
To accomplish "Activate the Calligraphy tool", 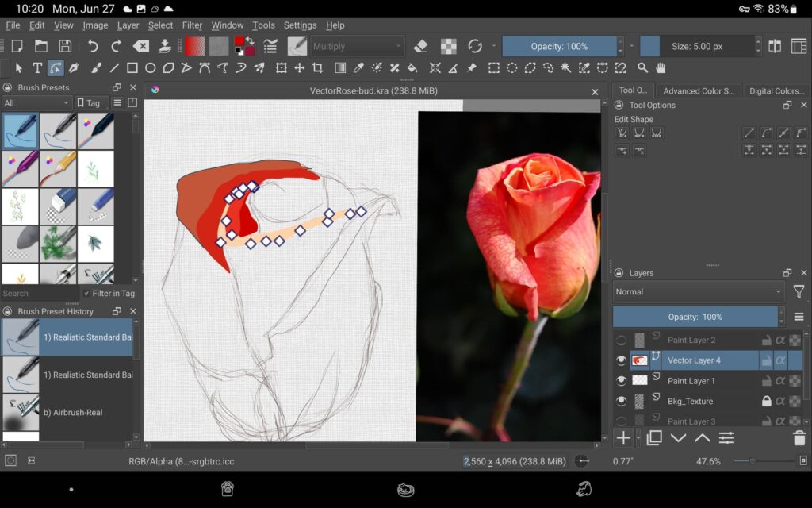I will [x=74, y=67].
